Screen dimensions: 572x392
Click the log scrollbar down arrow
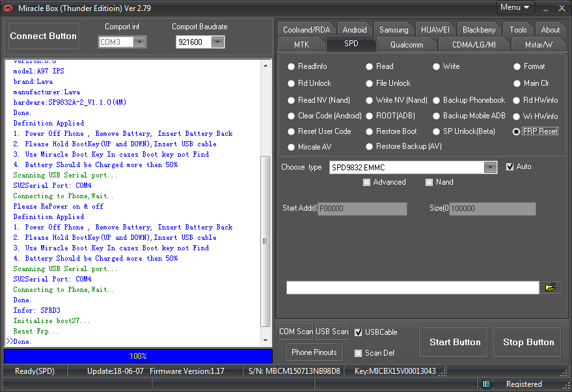click(266, 341)
